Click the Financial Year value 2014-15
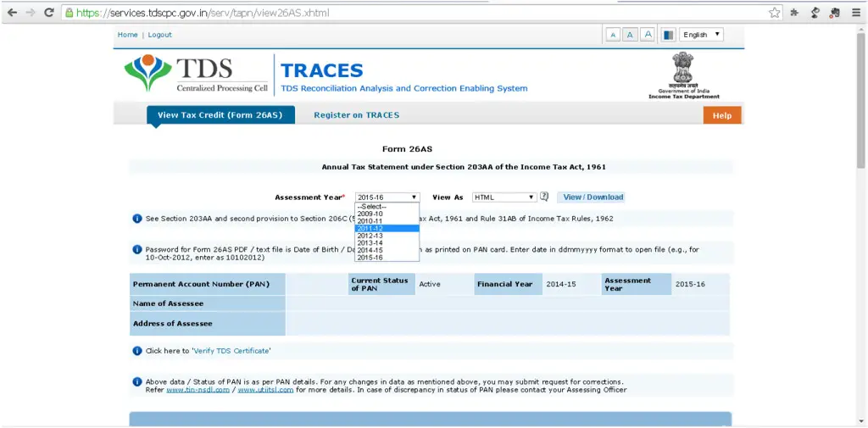This screenshot has width=868, height=428. click(561, 284)
